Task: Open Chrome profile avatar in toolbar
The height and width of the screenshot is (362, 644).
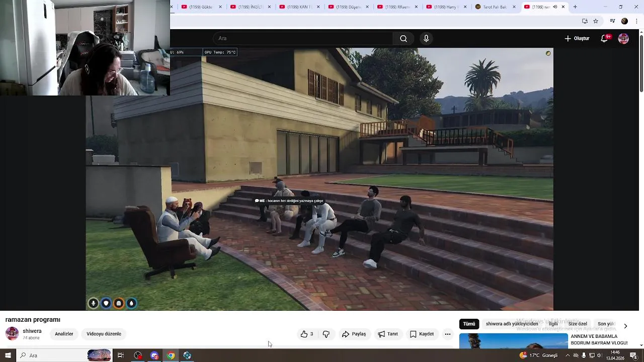Action: click(x=624, y=21)
